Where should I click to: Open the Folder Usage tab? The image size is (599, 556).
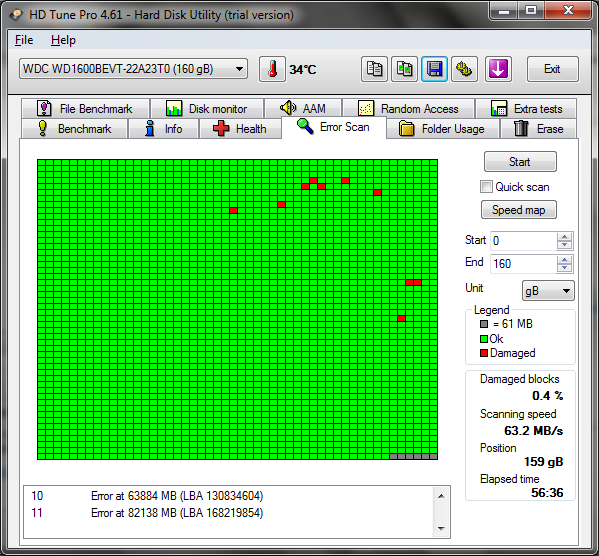[x=443, y=128]
